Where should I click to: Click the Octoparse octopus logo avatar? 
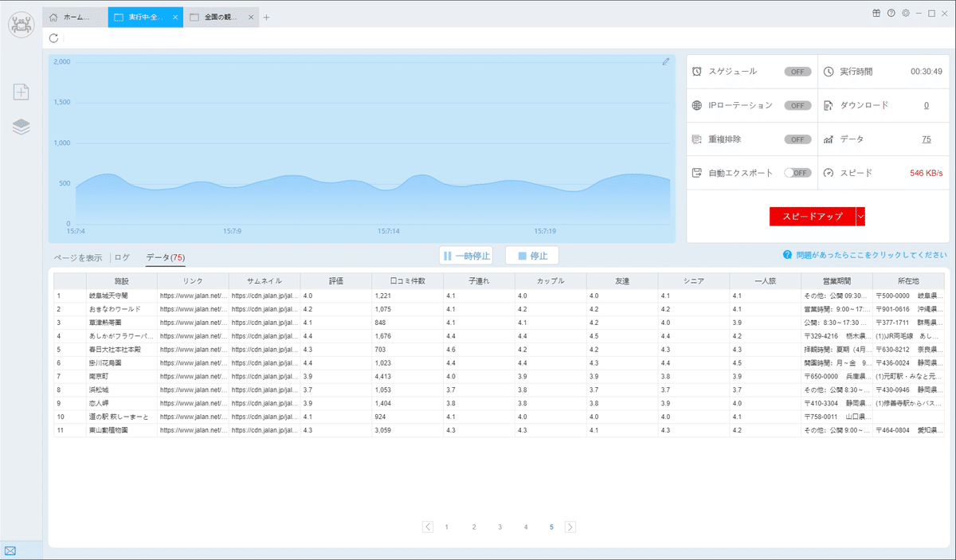21,25
